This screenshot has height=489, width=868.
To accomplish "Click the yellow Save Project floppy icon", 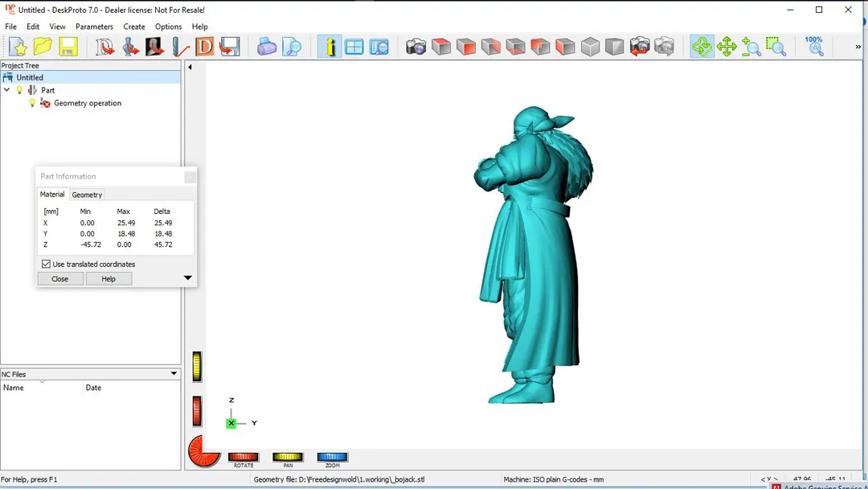I will tap(68, 47).
